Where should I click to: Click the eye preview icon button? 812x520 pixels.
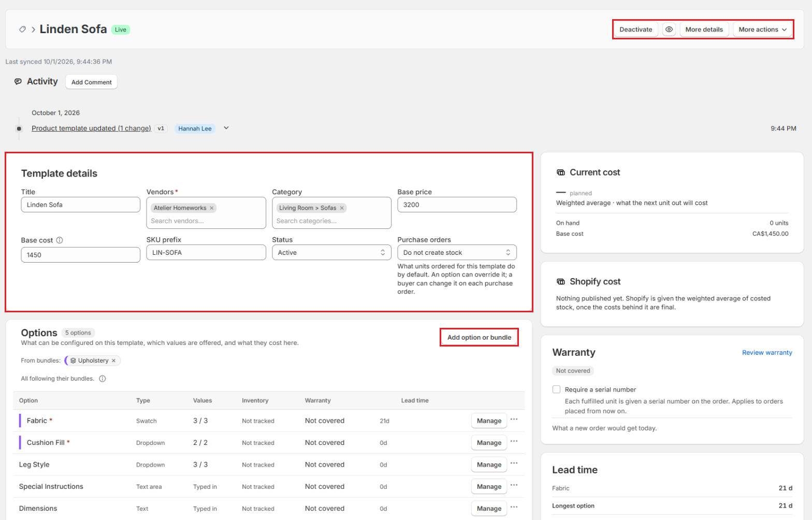point(669,30)
